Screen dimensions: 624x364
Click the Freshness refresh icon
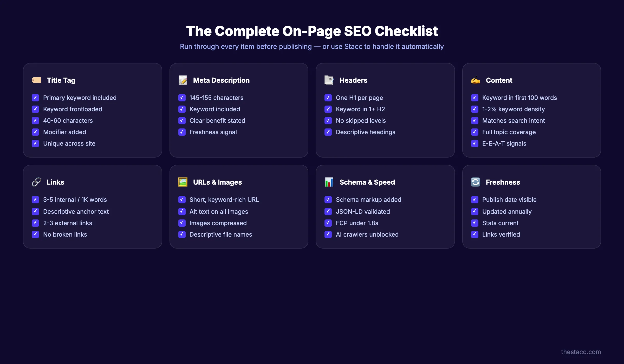(x=476, y=182)
